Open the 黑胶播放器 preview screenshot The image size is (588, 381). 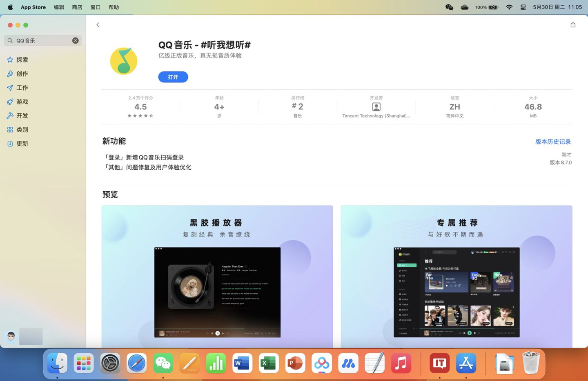pyautogui.click(x=217, y=277)
